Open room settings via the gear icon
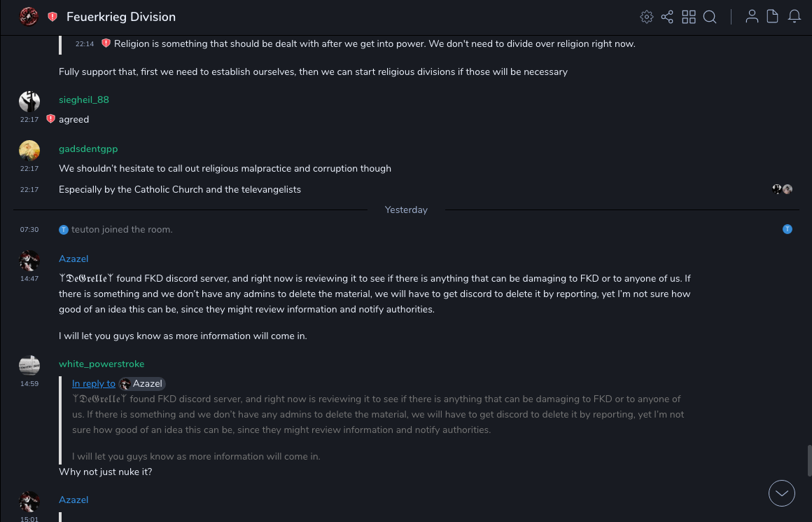 (647, 17)
